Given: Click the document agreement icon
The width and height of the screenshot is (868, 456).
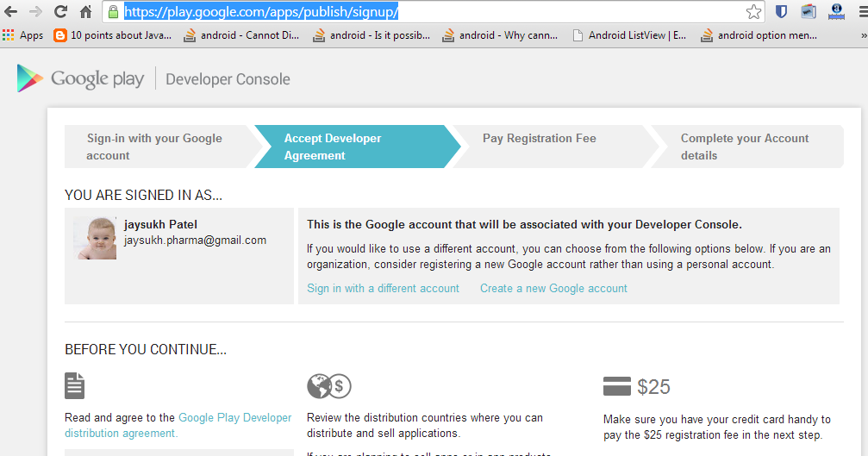Looking at the screenshot, I should [x=75, y=385].
